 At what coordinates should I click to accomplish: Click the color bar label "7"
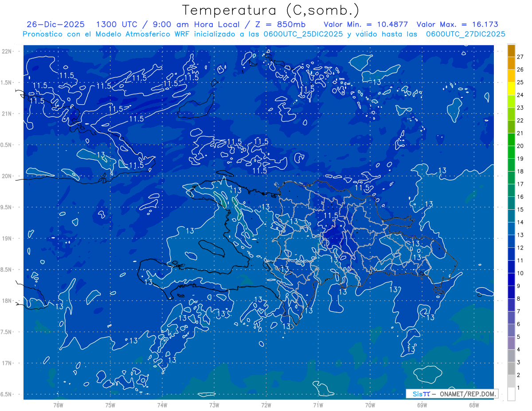[x=519, y=312]
